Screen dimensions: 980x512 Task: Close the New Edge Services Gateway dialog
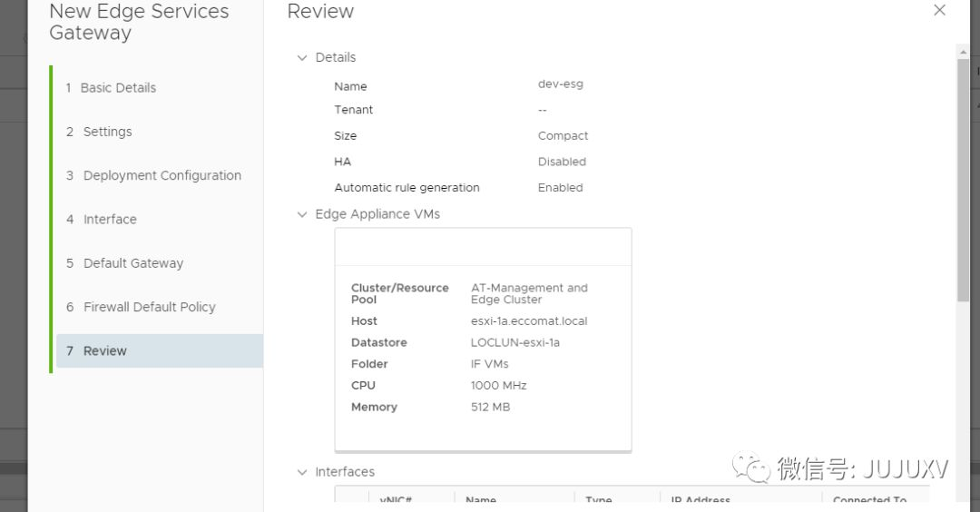939,11
